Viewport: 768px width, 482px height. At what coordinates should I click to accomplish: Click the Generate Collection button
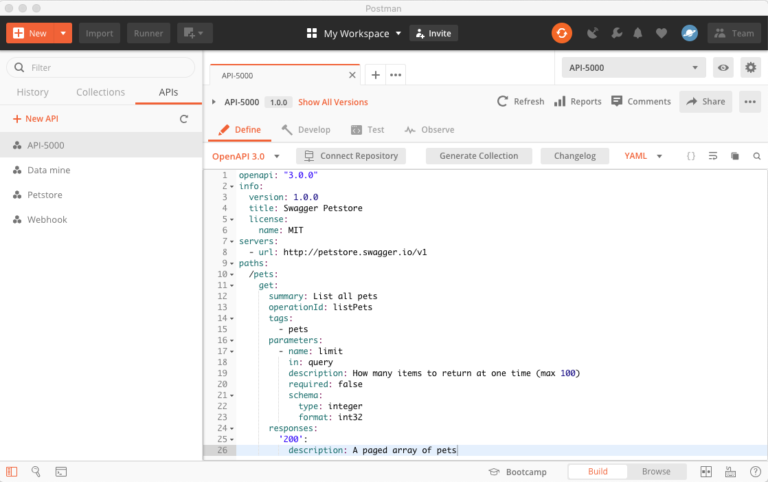[478, 156]
